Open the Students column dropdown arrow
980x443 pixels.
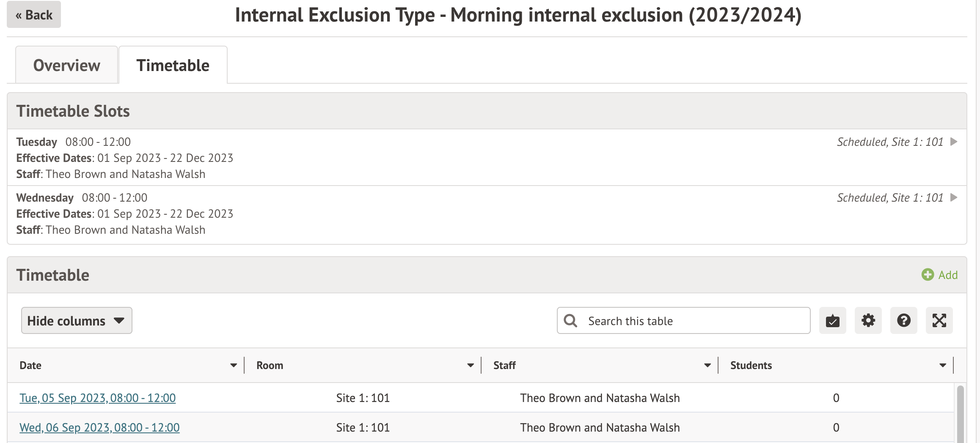[943, 365]
